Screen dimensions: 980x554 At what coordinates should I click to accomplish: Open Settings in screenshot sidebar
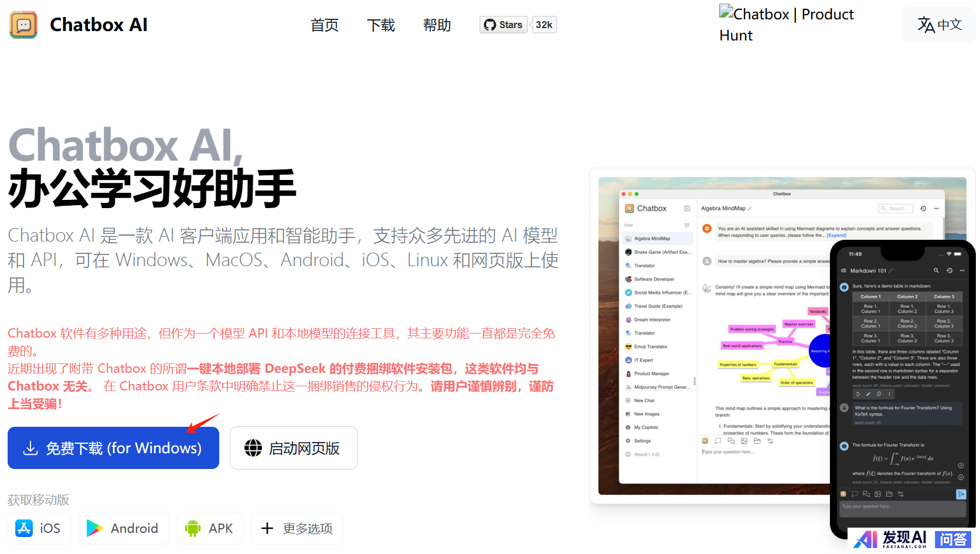(x=658, y=441)
